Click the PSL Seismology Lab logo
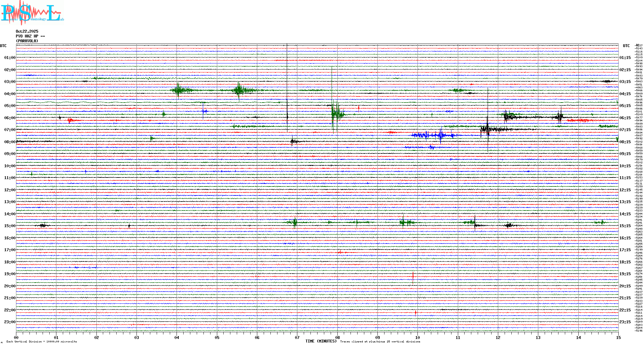 32,13
